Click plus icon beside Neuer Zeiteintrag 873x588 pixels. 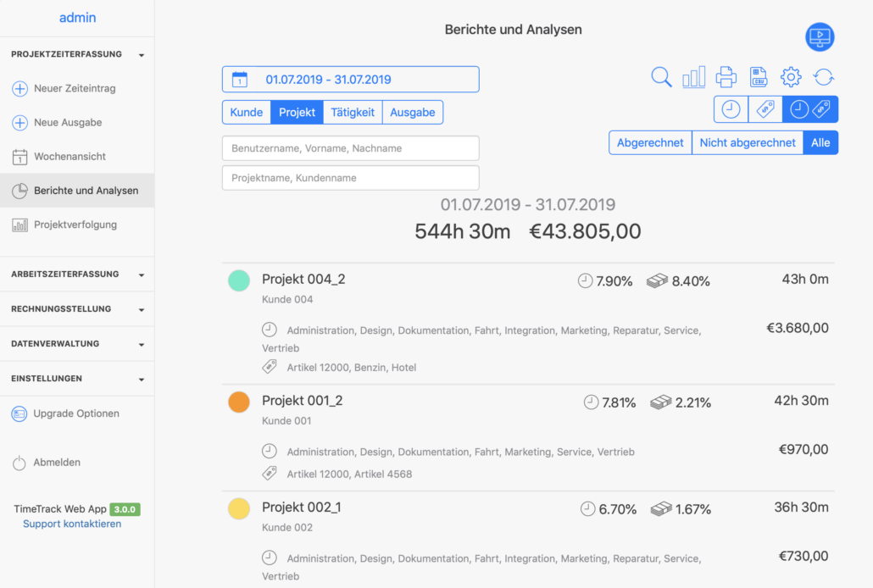[x=20, y=88]
